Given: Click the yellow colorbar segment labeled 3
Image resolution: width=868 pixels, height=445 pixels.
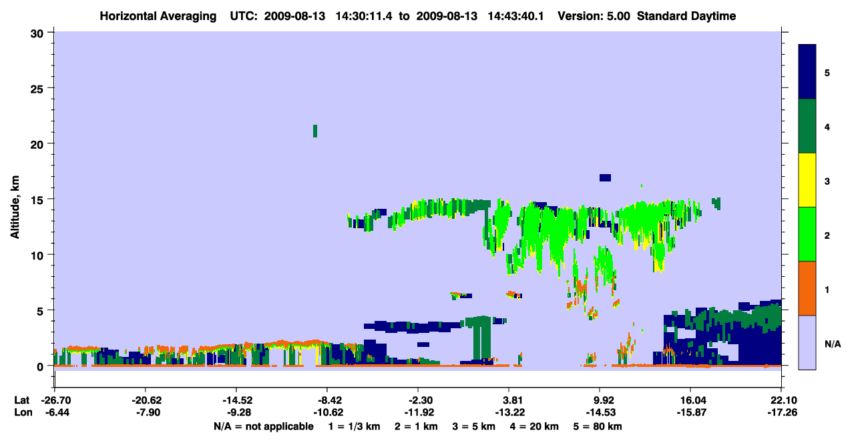Looking at the screenshot, I should tap(807, 180).
